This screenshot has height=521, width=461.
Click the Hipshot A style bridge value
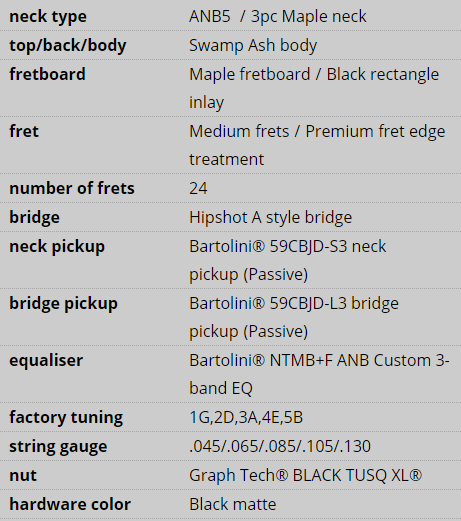click(x=271, y=218)
